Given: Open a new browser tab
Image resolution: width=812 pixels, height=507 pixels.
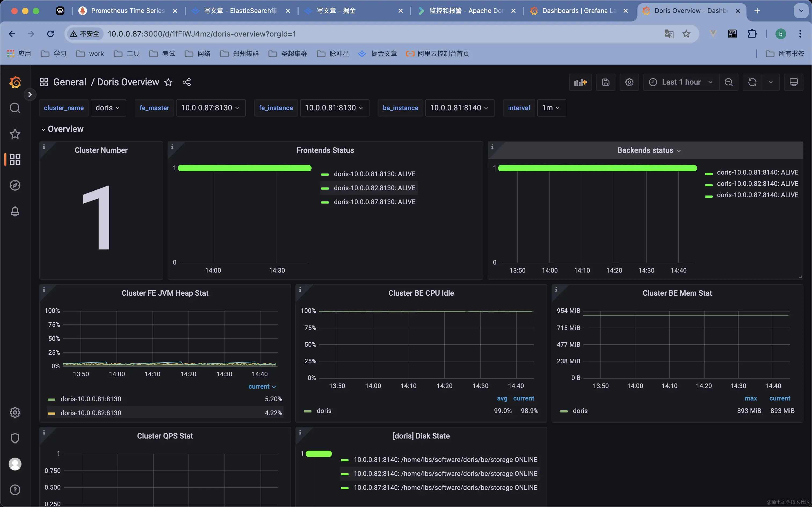Looking at the screenshot, I should 757,11.
